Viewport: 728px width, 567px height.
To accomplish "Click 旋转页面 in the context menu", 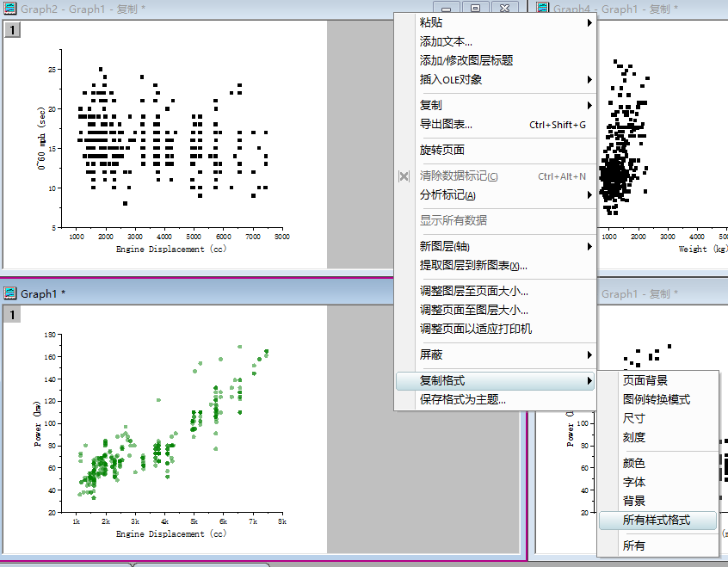I will pyautogui.click(x=442, y=151).
